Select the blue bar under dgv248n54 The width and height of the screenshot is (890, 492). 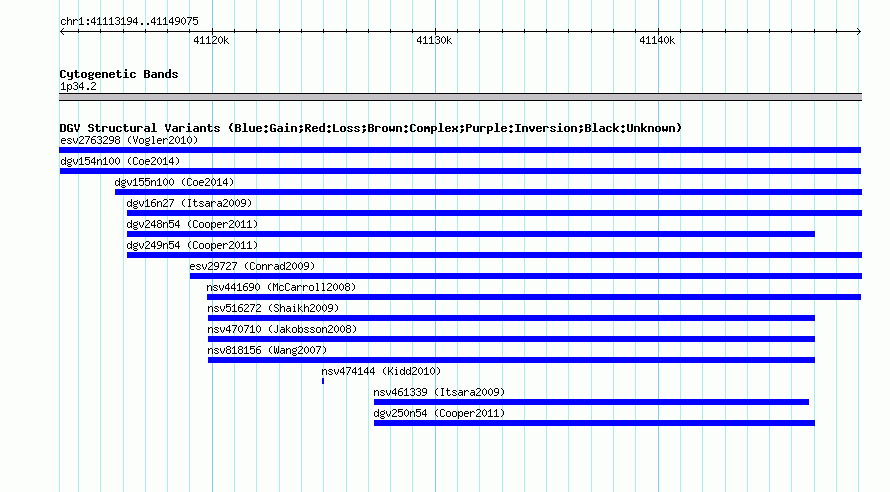pos(471,234)
